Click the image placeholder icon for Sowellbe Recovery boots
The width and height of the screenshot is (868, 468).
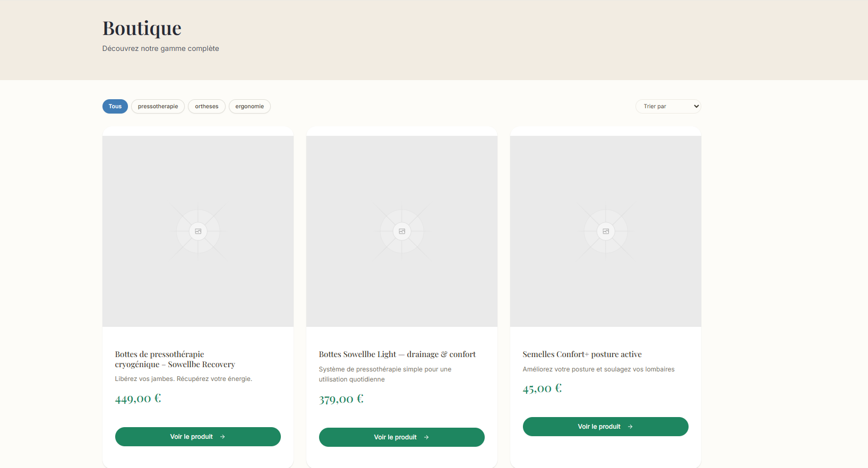click(x=198, y=231)
